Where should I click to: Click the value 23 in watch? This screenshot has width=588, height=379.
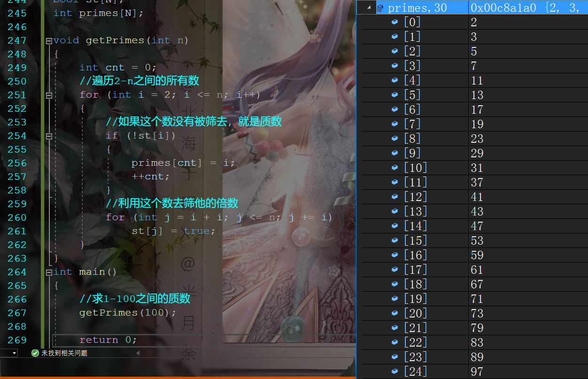(477, 139)
